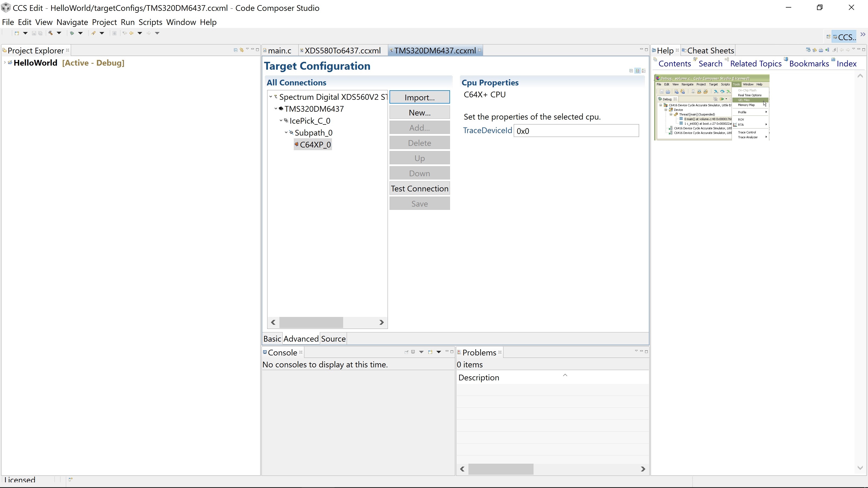The image size is (868, 488).
Task: Click Display Selected Console icon
Action: (x=413, y=352)
